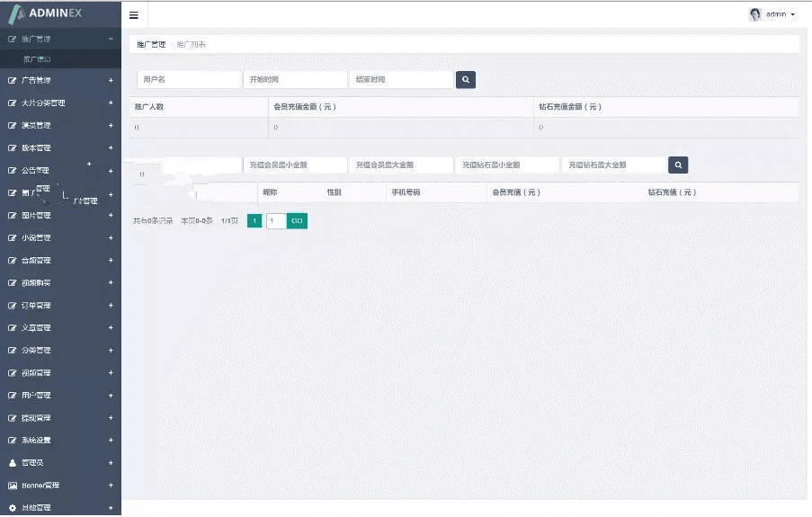Expand the 系统设置 plus sign
Screen dimensions: 812x517
[x=111, y=441]
